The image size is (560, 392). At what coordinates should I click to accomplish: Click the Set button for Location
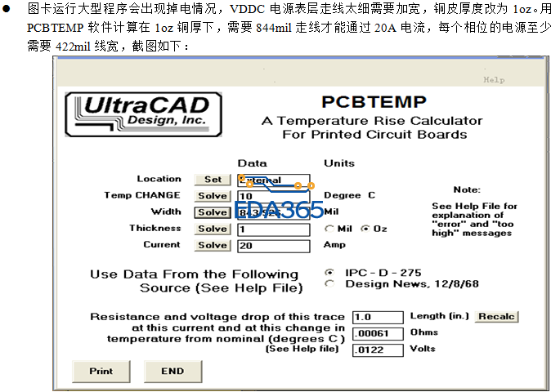point(213,180)
